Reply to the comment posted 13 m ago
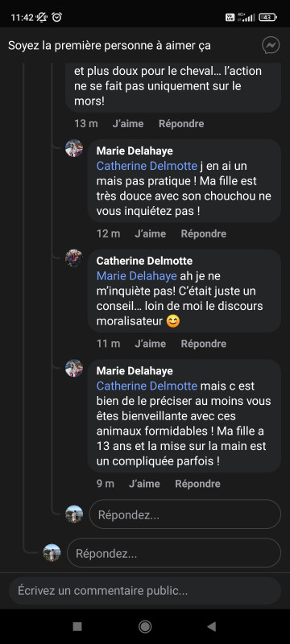 [181, 124]
